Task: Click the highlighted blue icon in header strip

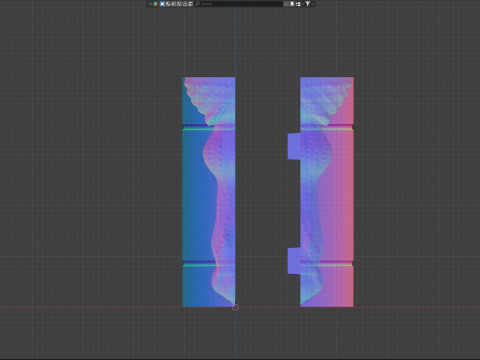Action: [x=162, y=4]
